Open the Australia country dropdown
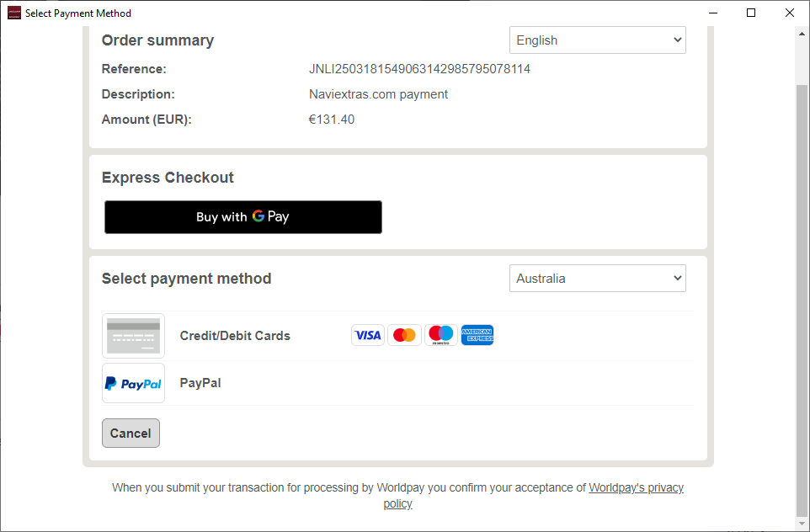Screen dimensions: 810x532 click(x=598, y=279)
